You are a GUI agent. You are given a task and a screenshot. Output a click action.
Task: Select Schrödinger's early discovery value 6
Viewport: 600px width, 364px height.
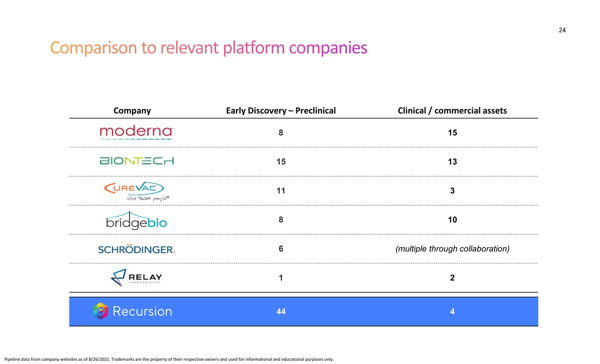tap(281, 249)
